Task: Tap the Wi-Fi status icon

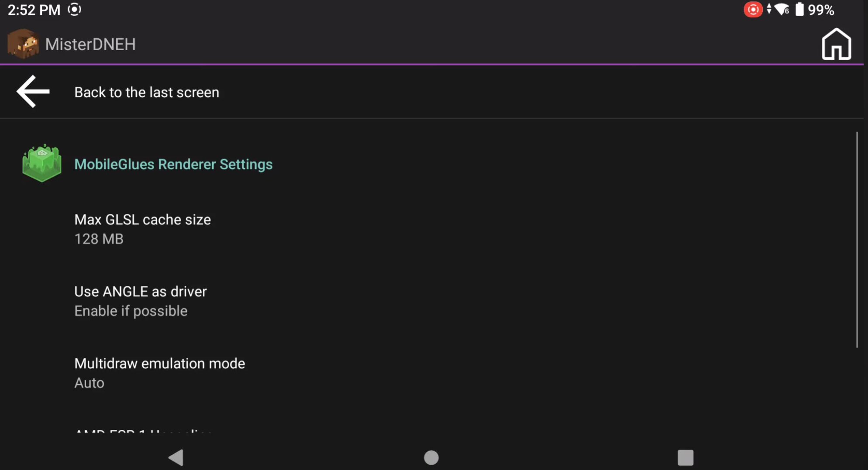Action: (782, 10)
